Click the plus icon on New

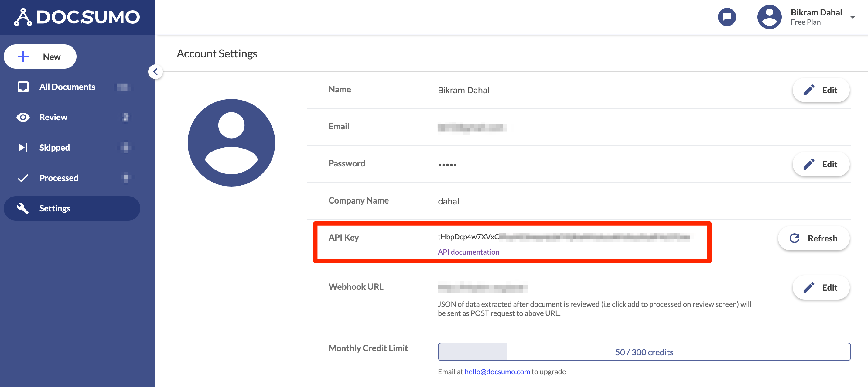[23, 57]
